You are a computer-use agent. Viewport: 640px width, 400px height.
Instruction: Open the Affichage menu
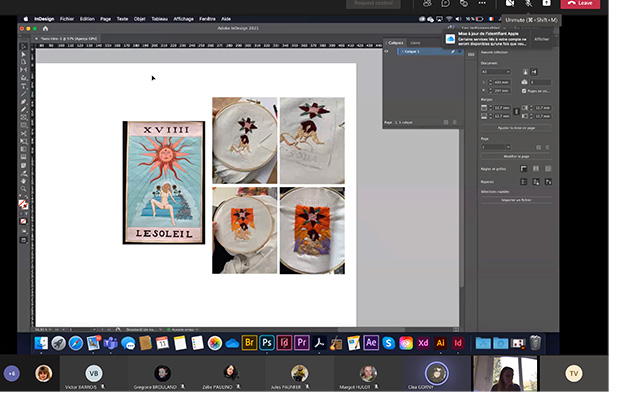tap(183, 19)
